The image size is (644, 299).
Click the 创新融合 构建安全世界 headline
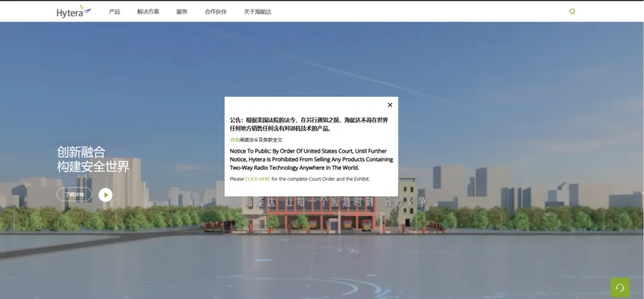tap(93, 160)
